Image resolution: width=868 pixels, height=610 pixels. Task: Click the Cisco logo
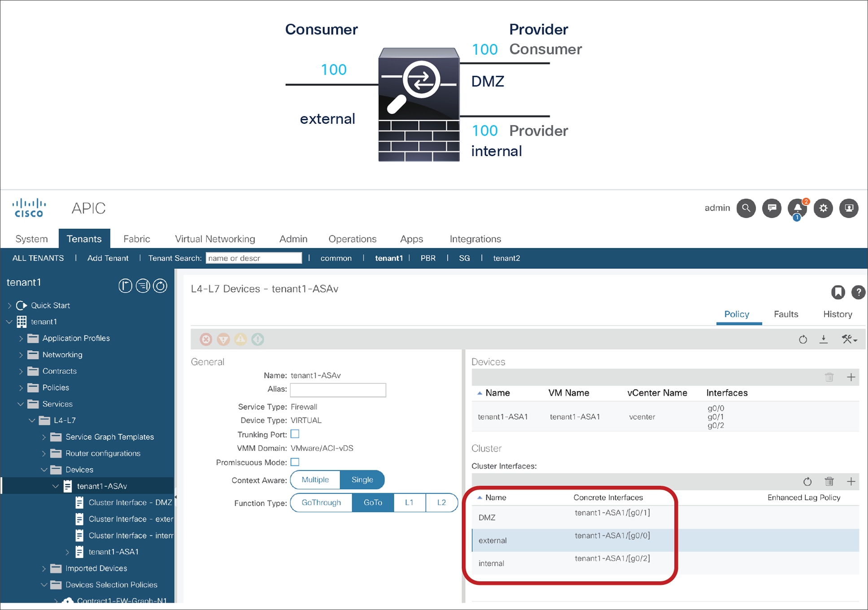tap(29, 208)
